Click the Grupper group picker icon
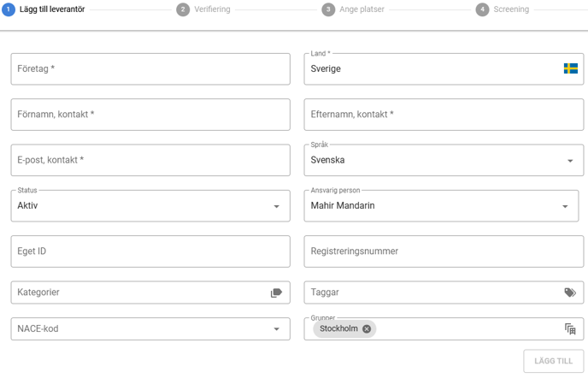 click(570, 329)
